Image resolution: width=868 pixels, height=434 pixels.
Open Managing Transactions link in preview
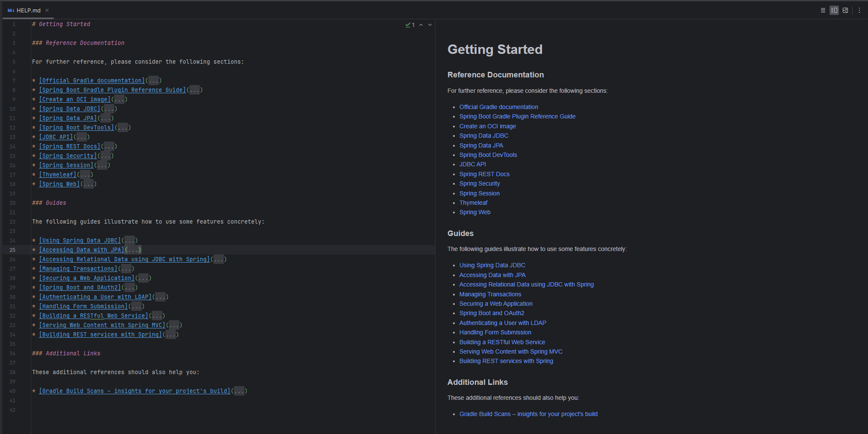(490, 294)
